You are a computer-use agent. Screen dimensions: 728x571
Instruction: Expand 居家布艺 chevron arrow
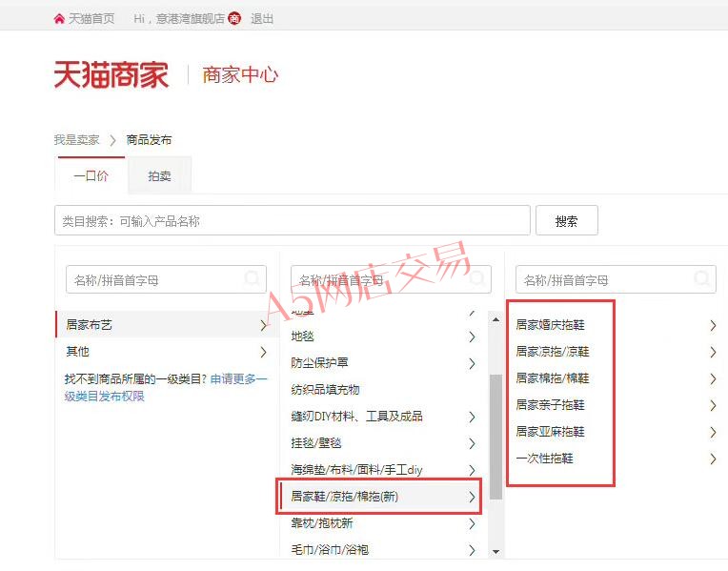coord(263,325)
